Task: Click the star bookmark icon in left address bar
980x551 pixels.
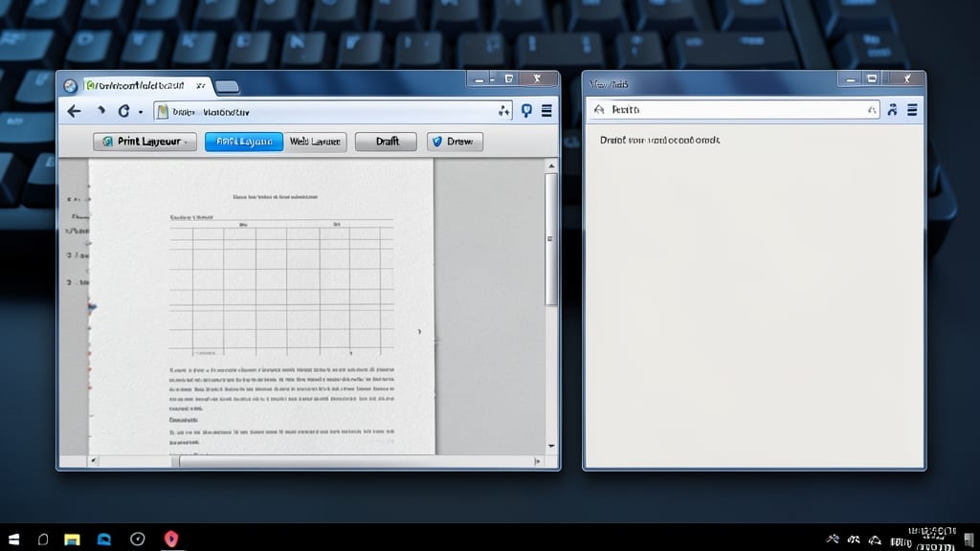Action: point(503,111)
